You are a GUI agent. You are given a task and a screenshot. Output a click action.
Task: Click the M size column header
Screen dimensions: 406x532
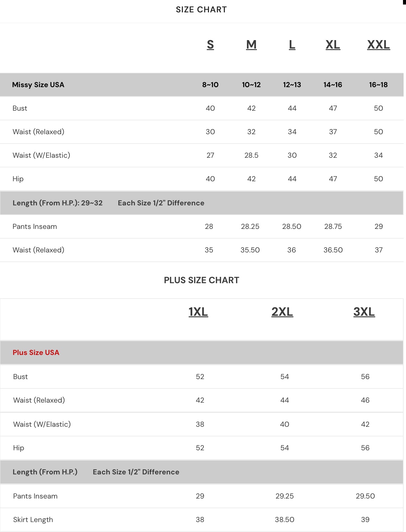click(251, 45)
